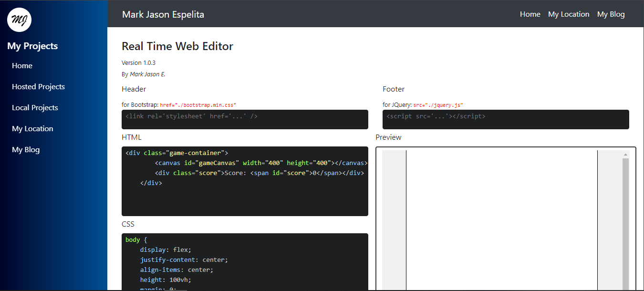Click the height: 100vh; CSS line
Image resolution: width=644 pixels, height=291 pixels.
point(166,280)
